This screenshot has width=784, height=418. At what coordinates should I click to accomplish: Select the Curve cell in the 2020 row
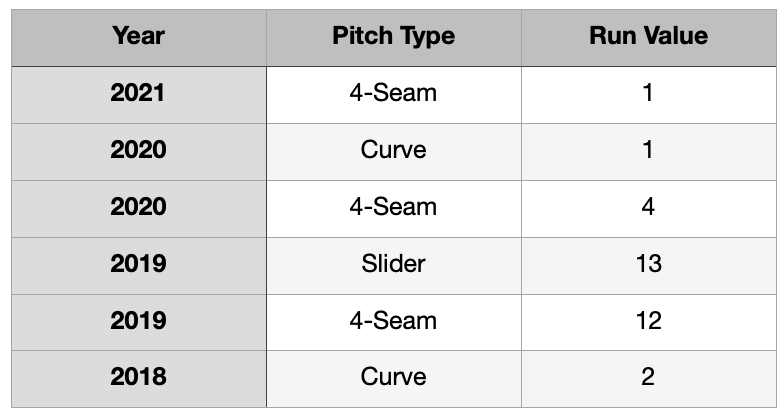[x=393, y=151]
